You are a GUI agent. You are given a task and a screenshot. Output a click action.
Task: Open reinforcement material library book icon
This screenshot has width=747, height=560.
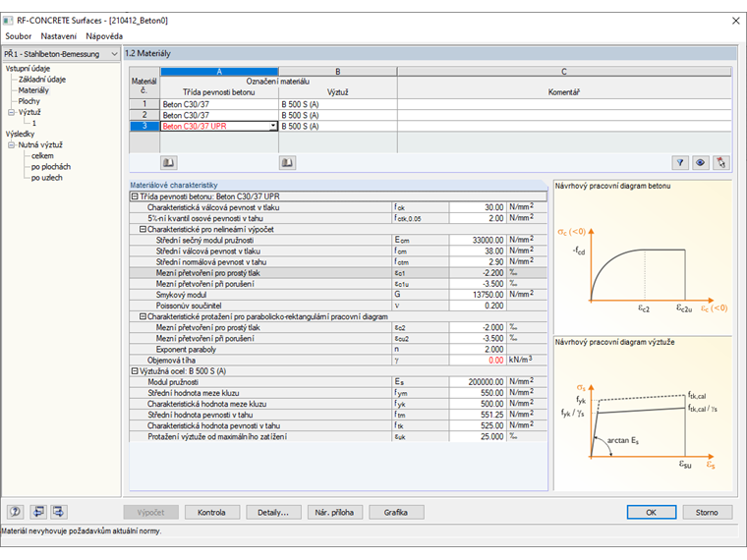tap(287, 163)
